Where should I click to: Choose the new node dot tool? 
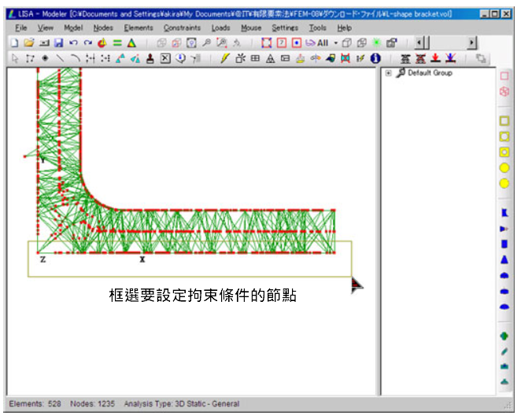[x=45, y=59]
